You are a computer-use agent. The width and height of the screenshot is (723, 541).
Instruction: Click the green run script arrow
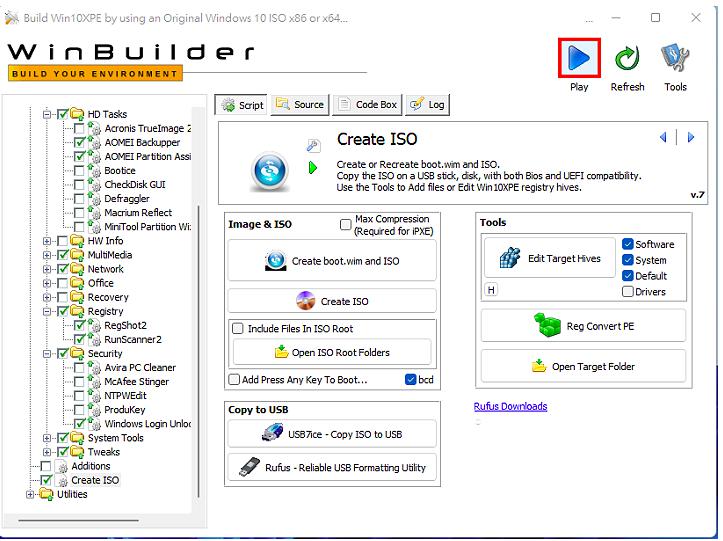313,168
